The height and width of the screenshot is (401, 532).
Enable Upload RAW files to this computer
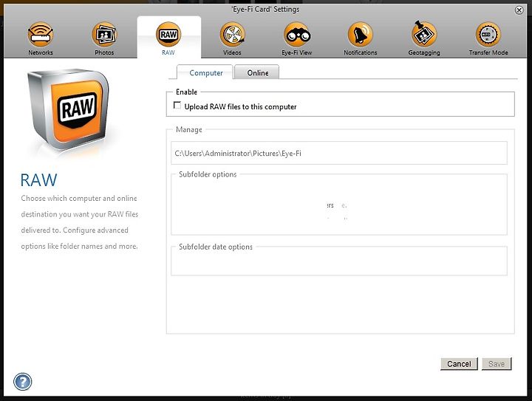tap(177, 106)
